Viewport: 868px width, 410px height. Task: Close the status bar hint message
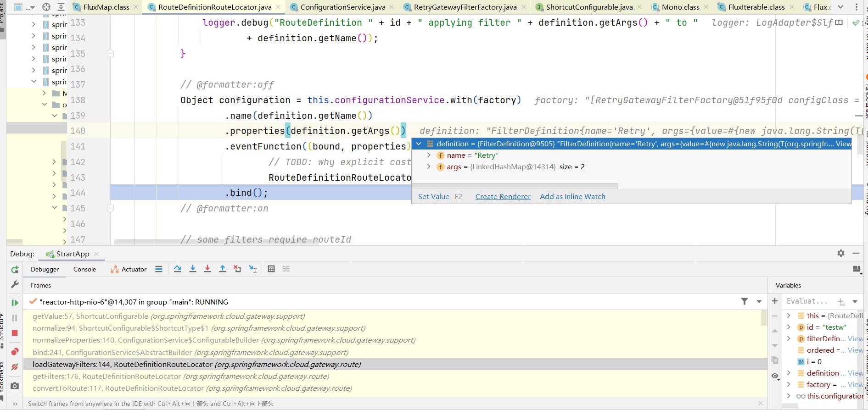761,403
